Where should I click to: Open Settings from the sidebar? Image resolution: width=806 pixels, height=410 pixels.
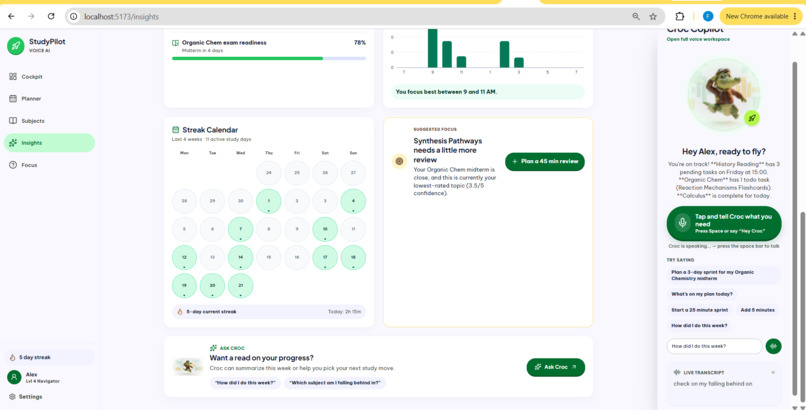tap(26, 397)
